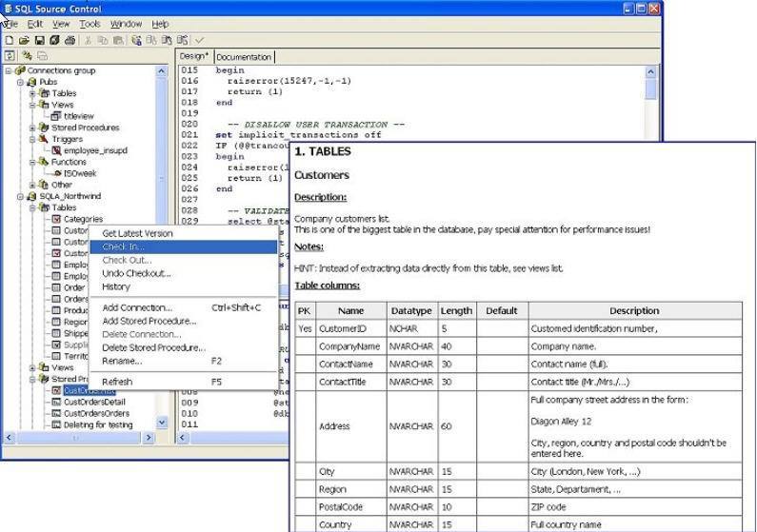The width and height of the screenshot is (757, 532).
Task: Switch to the Documentation tab
Action: 244,57
